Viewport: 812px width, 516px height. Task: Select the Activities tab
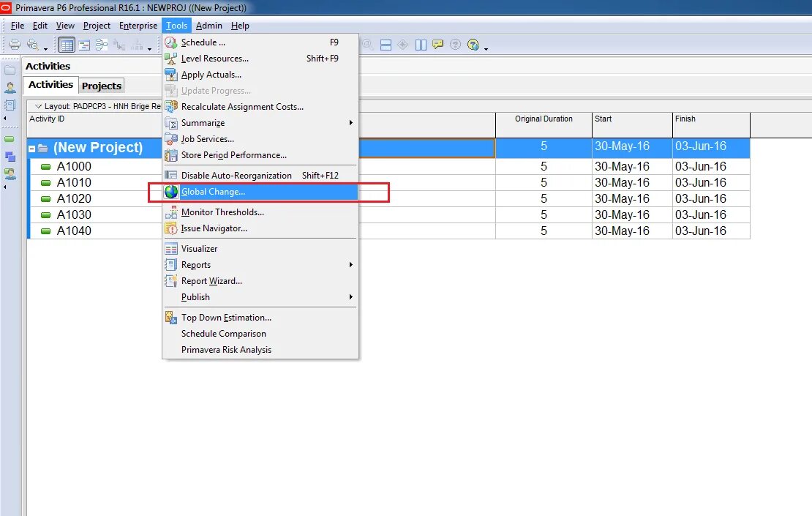pyautogui.click(x=50, y=84)
